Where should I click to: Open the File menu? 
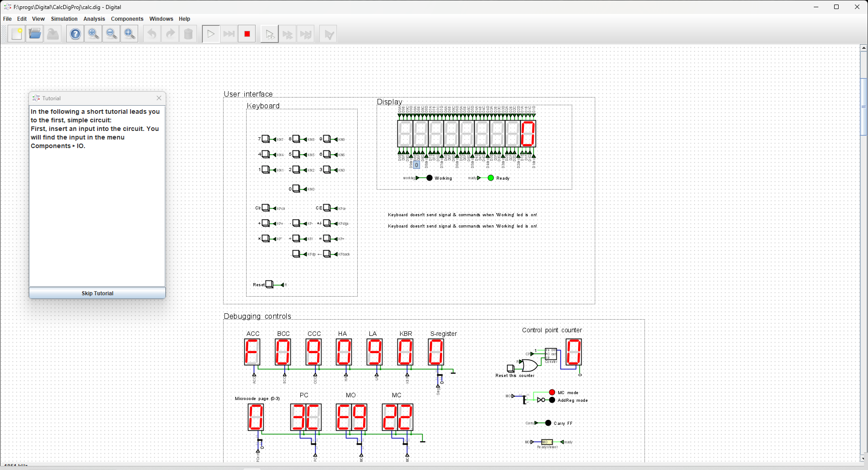click(7, 19)
